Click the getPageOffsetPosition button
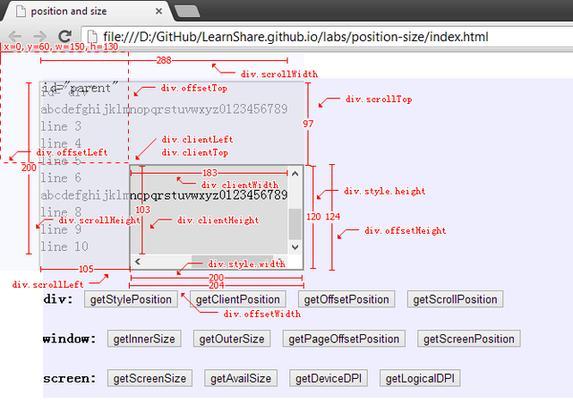 coord(344,339)
